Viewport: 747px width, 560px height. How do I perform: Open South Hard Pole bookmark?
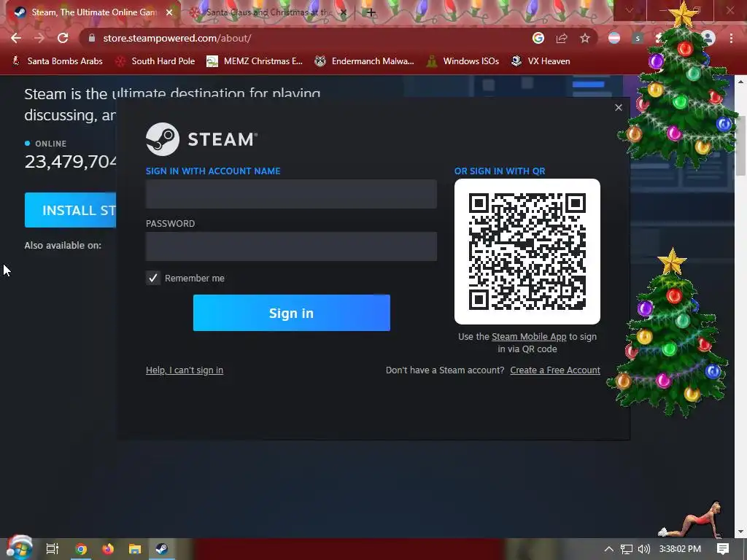pos(155,61)
